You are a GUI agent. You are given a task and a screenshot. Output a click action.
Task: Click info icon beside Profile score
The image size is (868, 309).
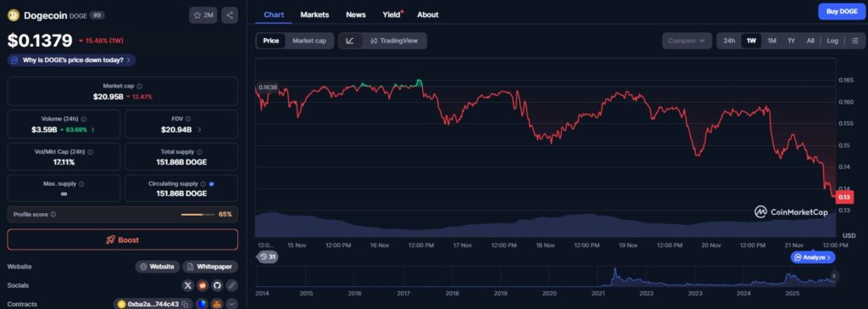(x=53, y=214)
